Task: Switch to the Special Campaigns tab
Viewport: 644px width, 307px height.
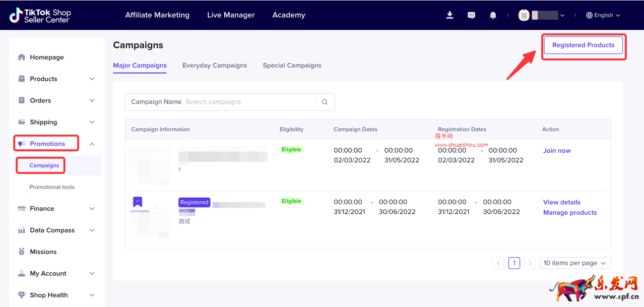Action: coord(292,66)
